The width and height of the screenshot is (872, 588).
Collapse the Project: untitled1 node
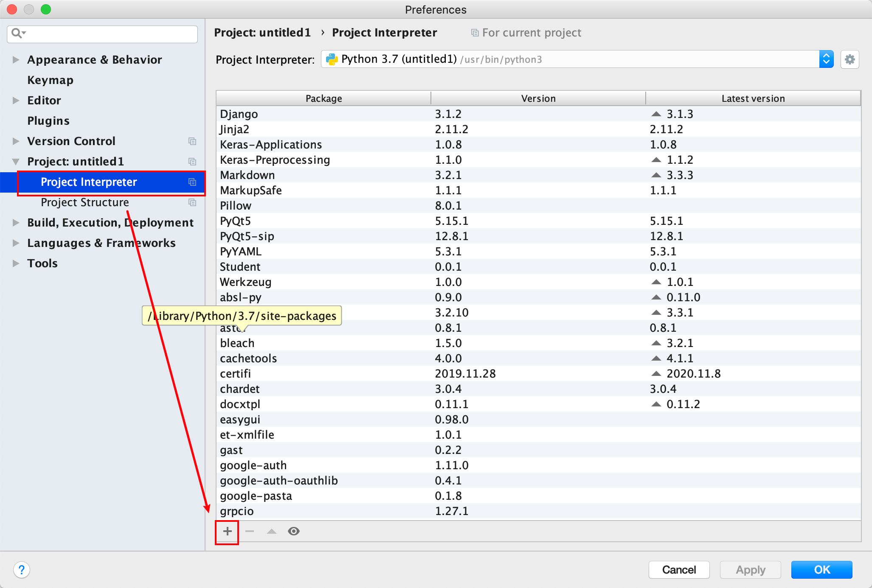pos(16,162)
